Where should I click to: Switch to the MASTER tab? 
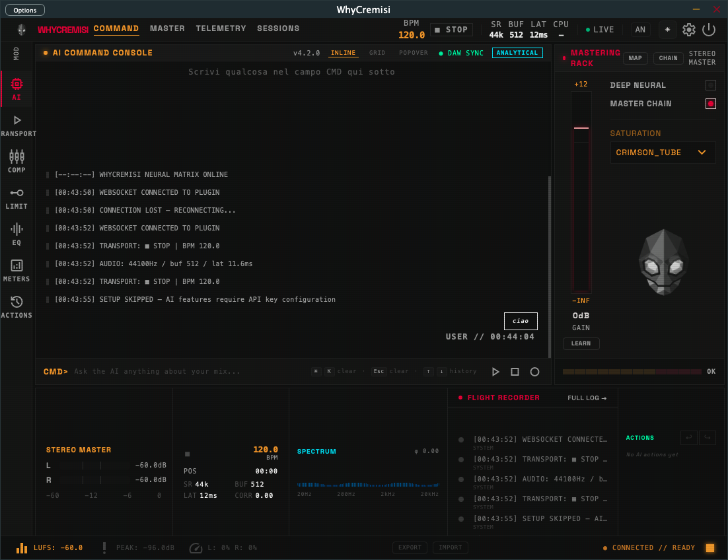click(x=167, y=29)
